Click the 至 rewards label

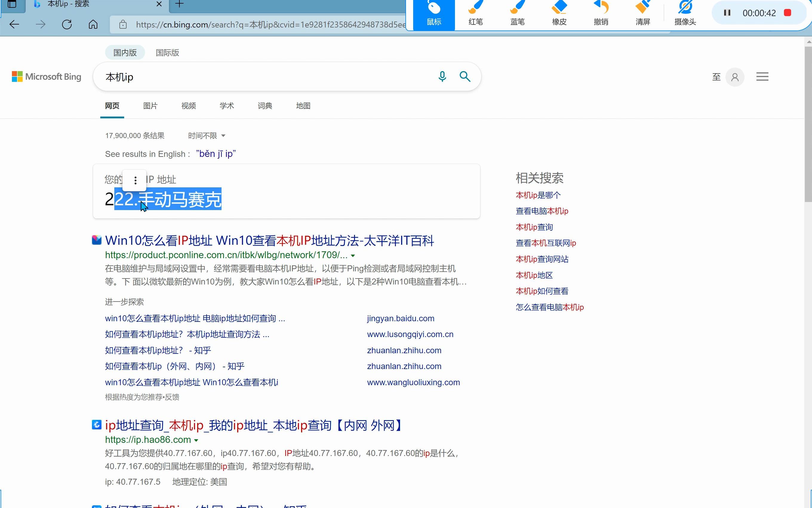[x=716, y=77]
